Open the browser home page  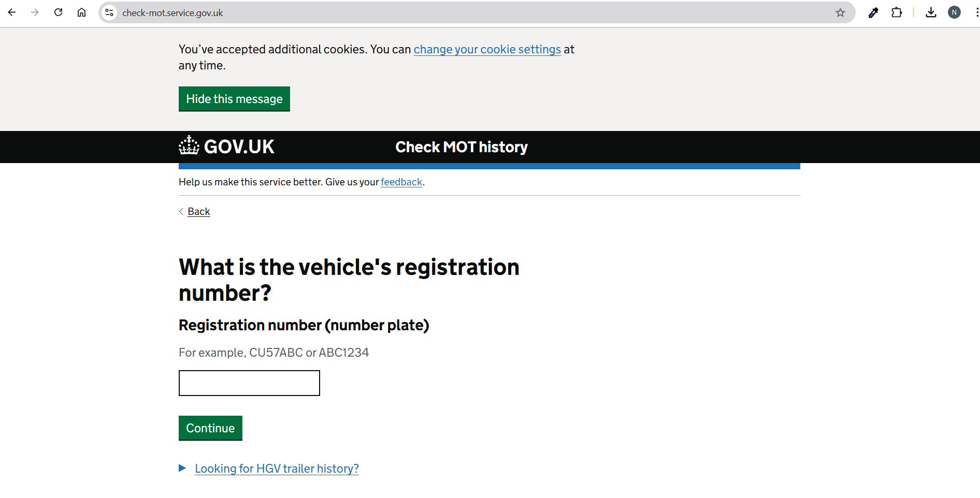[81, 12]
